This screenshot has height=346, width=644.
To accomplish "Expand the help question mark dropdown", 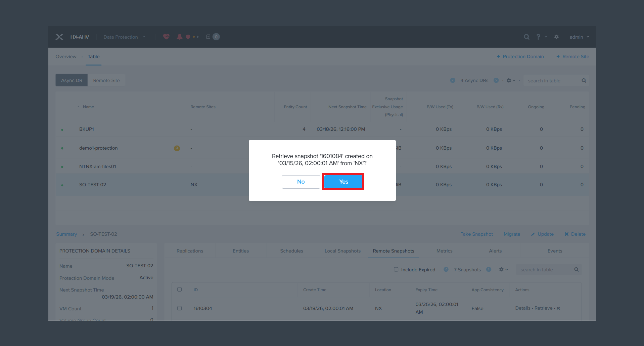I will coord(541,37).
